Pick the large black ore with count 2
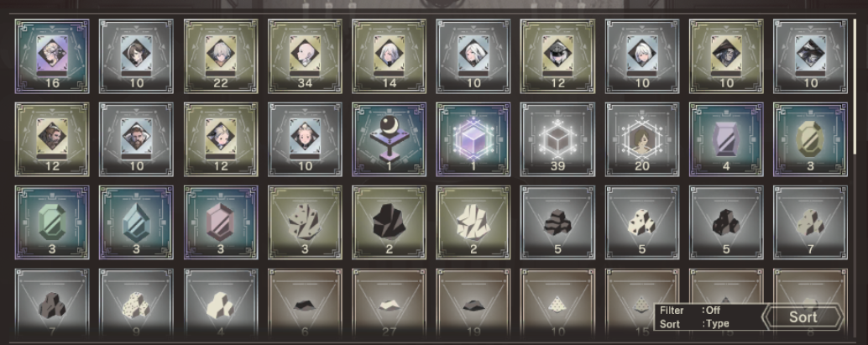The width and height of the screenshot is (868, 345). pyautogui.click(x=390, y=222)
